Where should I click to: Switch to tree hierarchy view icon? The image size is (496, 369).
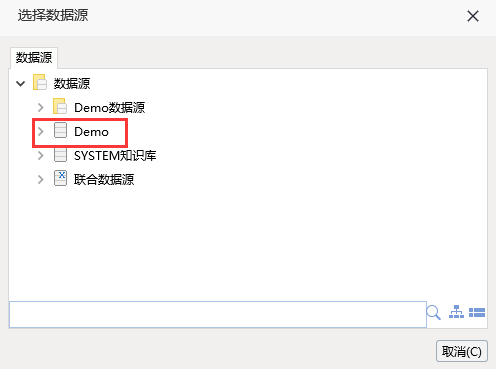pyautogui.click(x=456, y=312)
